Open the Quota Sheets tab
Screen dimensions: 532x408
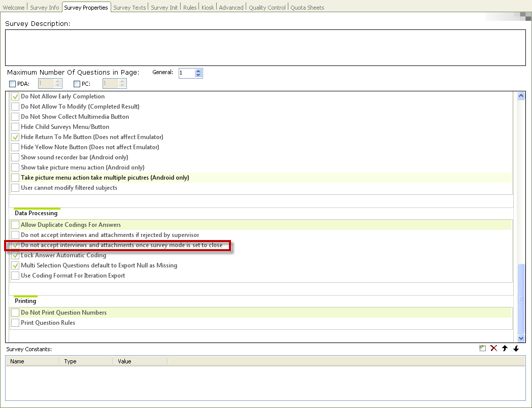307,8
